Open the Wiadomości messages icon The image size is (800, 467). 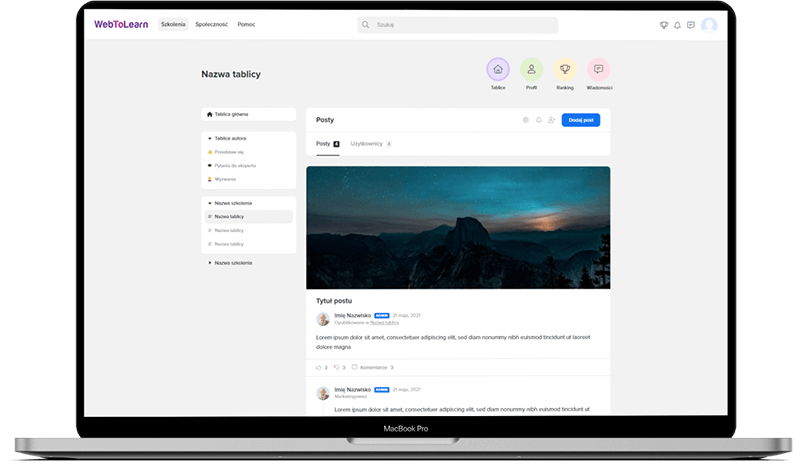[599, 69]
